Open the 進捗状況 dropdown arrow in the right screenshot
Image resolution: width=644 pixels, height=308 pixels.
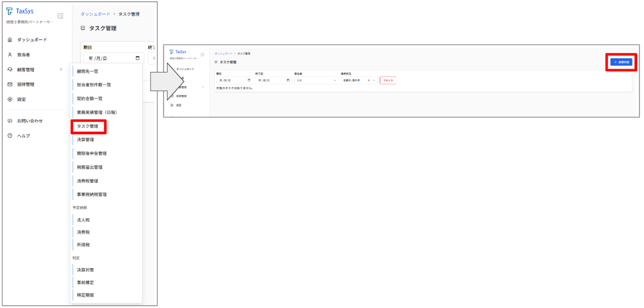click(374, 80)
